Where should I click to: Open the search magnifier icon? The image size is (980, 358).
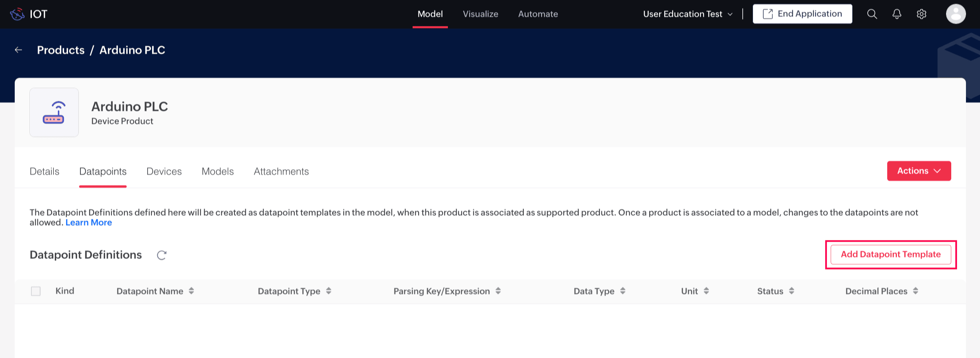[x=872, y=14]
